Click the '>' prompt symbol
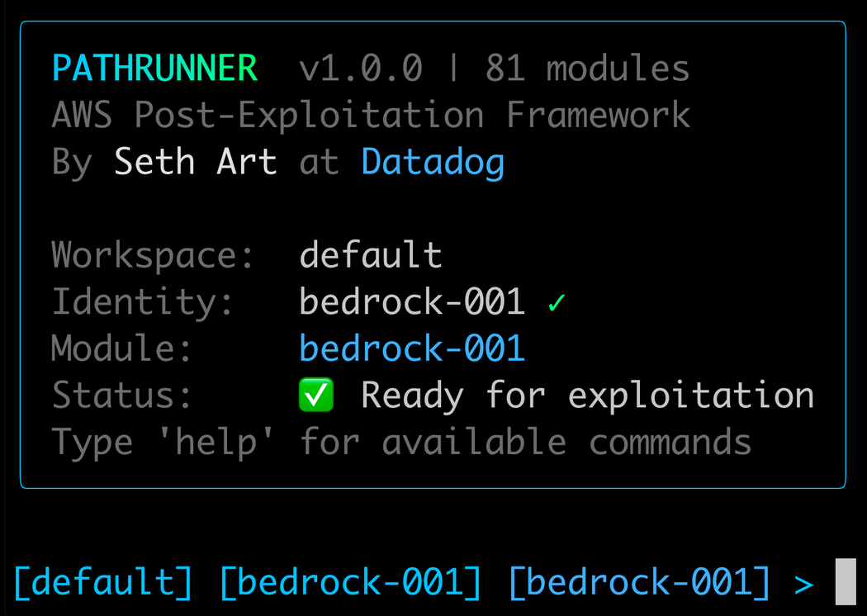Screen dimensions: 867x616 tap(804, 585)
